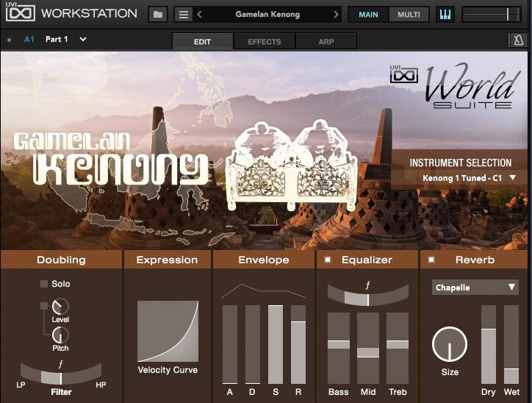Adjust the Reverb Dry slider

[x=489, y=344]
